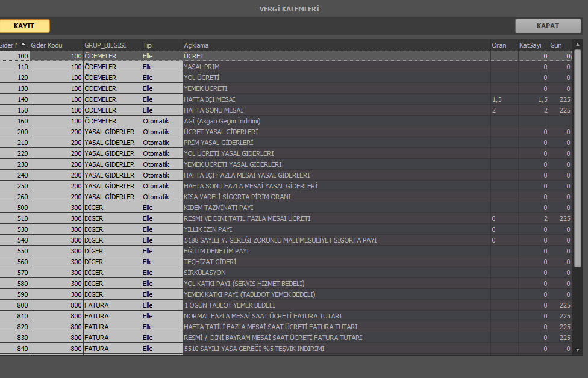Select the KIDEM TAZMİNATI PAYI cell

pyautogui.click(x=336, y=208)
